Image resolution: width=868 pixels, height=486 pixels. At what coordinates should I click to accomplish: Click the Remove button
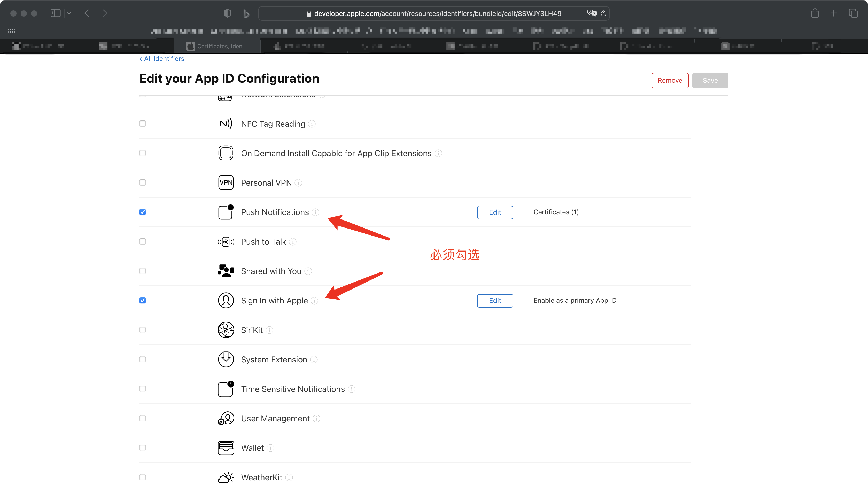(x=670, y=81)
